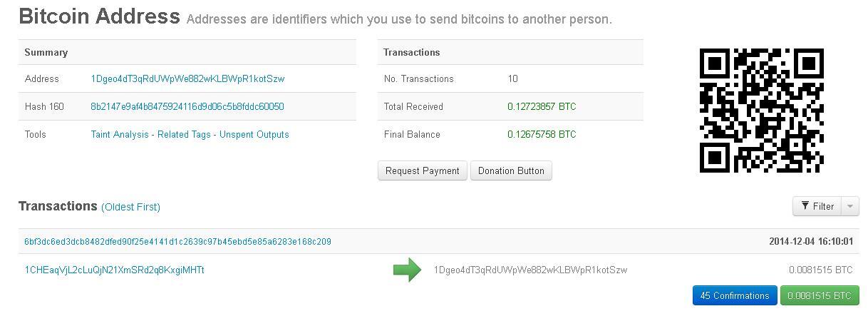This screenshot has width=868, height=326.
Task: Open transaction hash 6bf3dc6ed3dcb link
Action: coord(177,241)
